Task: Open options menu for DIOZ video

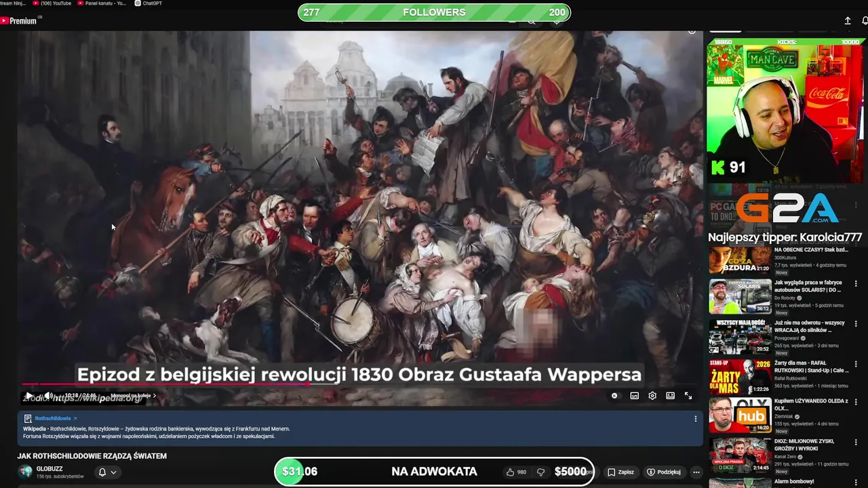Action: 856,443
